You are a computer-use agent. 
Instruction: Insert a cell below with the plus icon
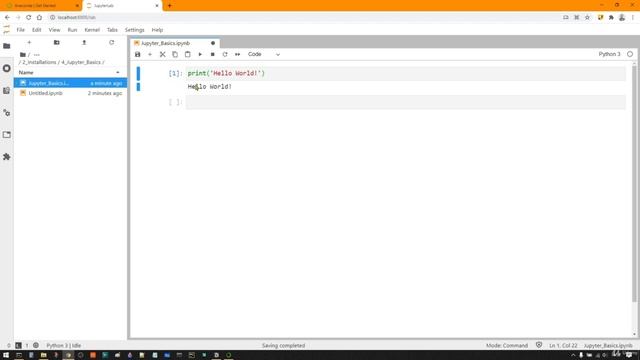150,54
